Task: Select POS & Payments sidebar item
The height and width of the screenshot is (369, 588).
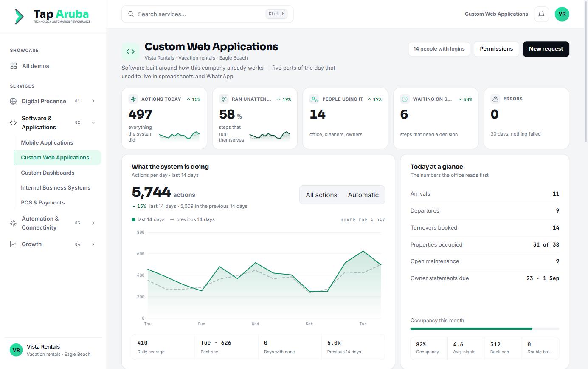Action: 43,202
